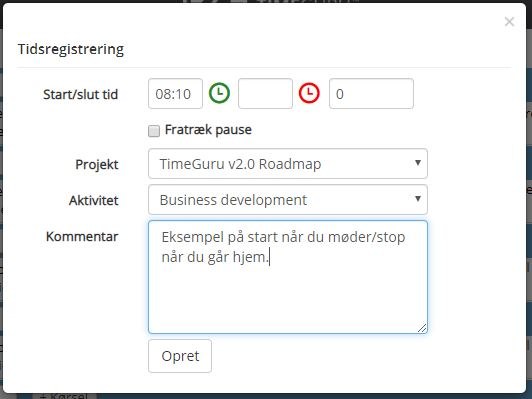
Task: Click the Projekt field label
Action: click(x=97, y=165)
